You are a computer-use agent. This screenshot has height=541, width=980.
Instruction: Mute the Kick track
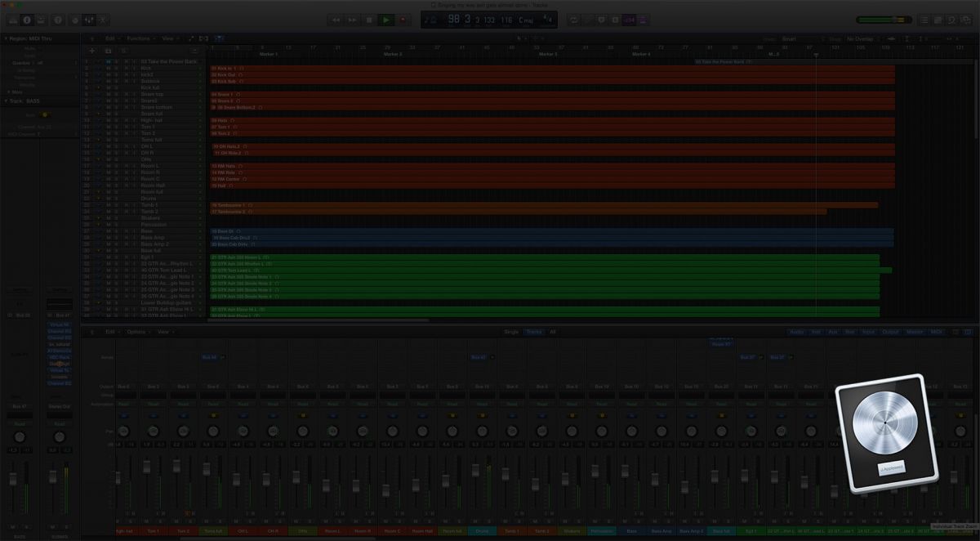(108, 69)
